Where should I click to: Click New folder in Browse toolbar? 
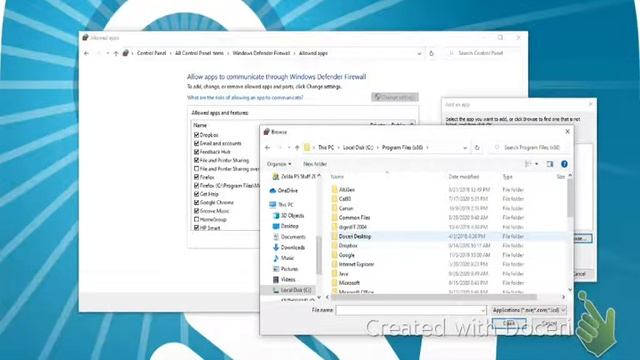click(x=315, y=164)
